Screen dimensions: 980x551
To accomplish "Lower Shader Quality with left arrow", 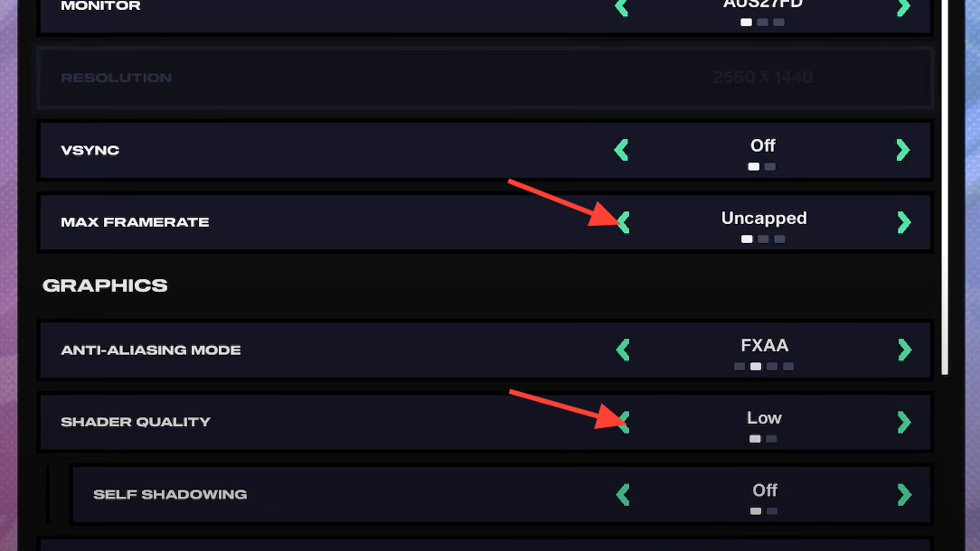I will (x=623, y=422).
